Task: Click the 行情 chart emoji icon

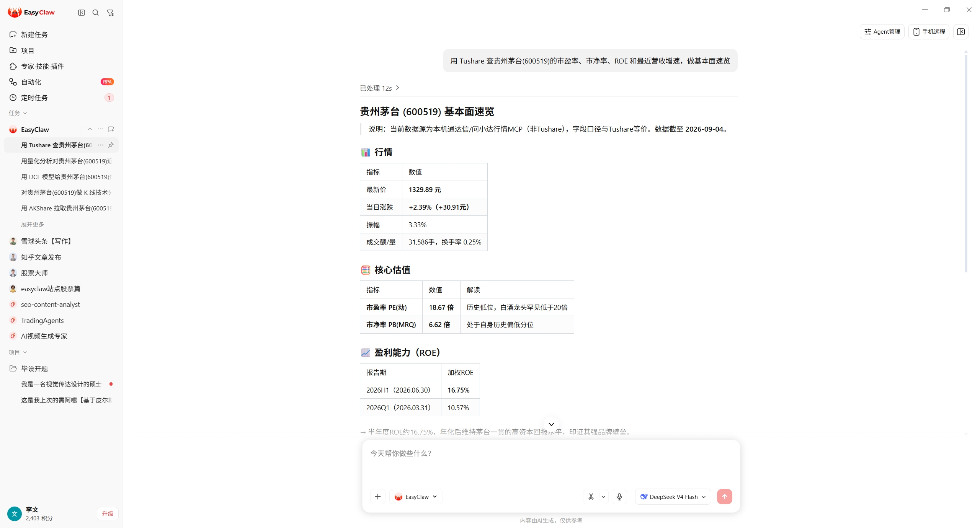Action: pyautogui.click(x=366, y=152)
